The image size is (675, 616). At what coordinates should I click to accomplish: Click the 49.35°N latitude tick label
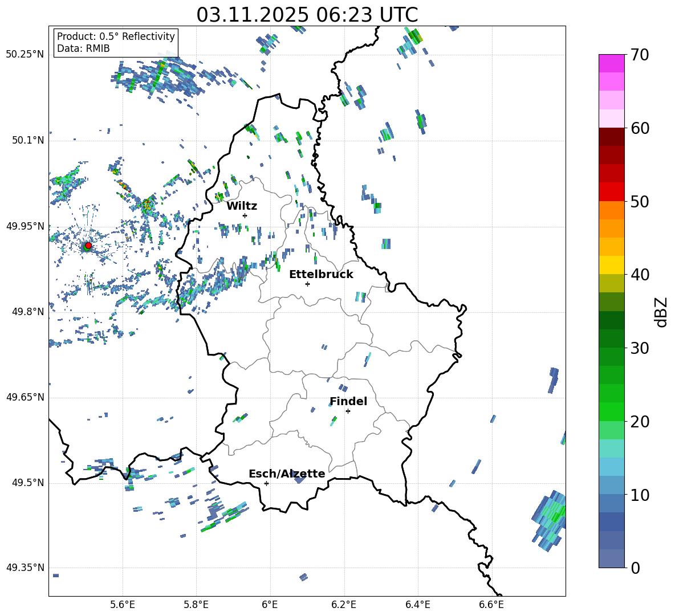tap(25, 568)
